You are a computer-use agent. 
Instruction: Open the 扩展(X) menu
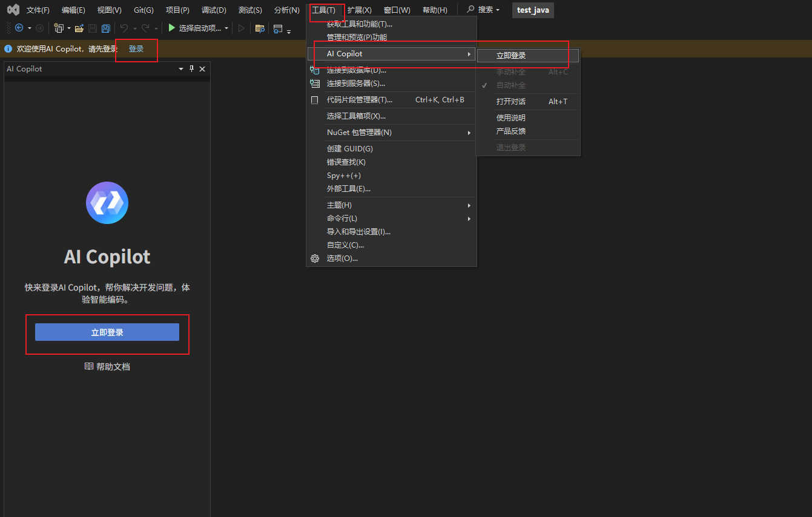tap(360, 10)
